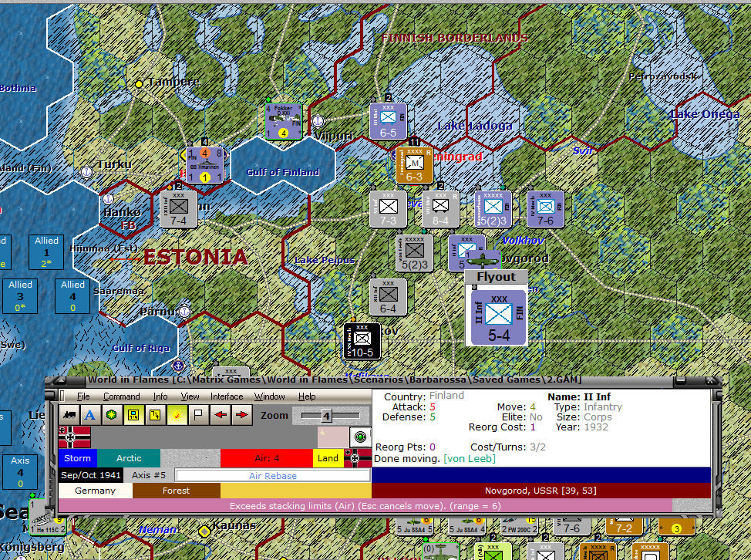
Task: Click the large German flag in the panel
Action: pos(75,437)
